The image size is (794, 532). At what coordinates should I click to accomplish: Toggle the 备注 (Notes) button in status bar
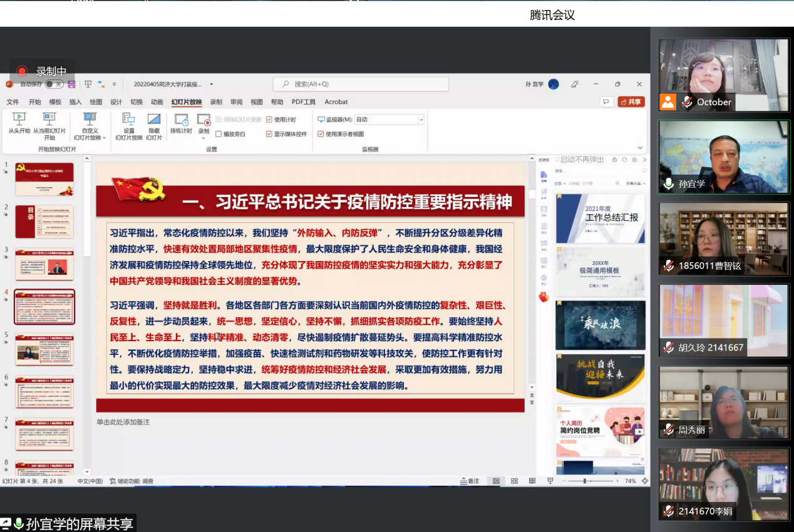click(x=469, y=481)
